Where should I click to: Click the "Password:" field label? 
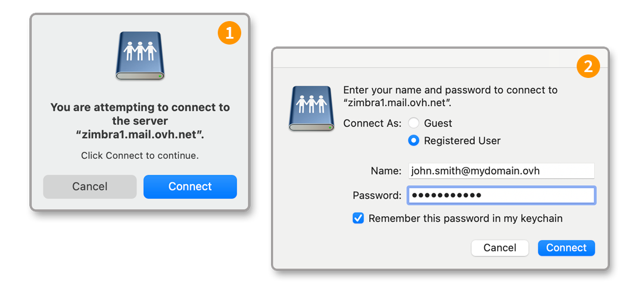coord(377,195)
